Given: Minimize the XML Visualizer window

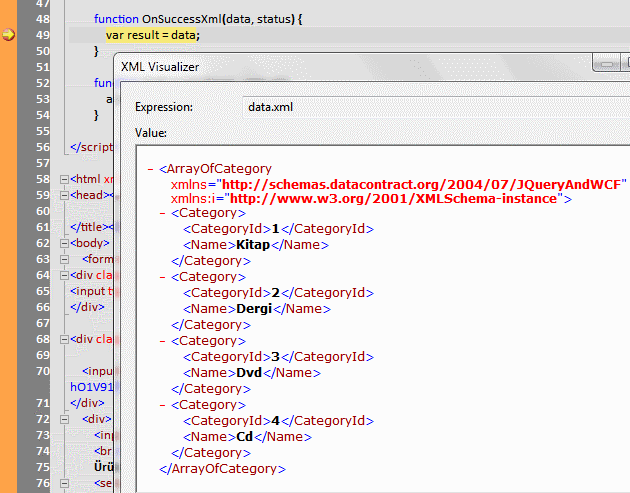Looking at the screenshot, I should [x=607, y=64].
